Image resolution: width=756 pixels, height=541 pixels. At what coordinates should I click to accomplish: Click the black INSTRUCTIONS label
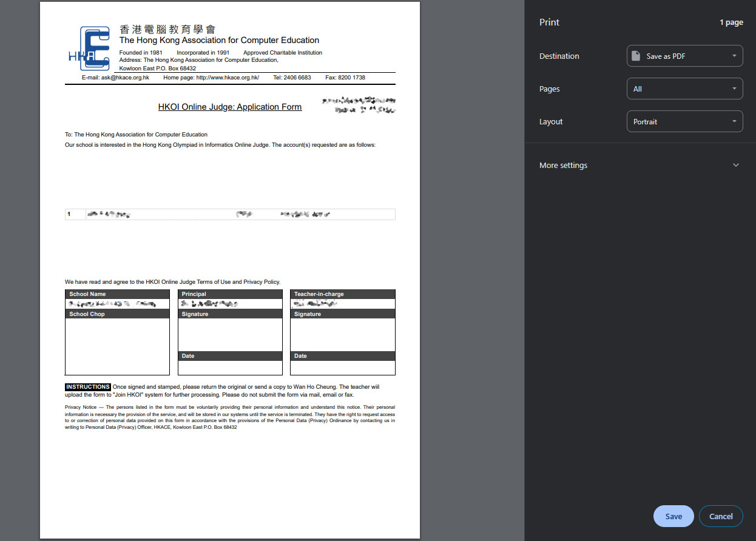(88, 387)
